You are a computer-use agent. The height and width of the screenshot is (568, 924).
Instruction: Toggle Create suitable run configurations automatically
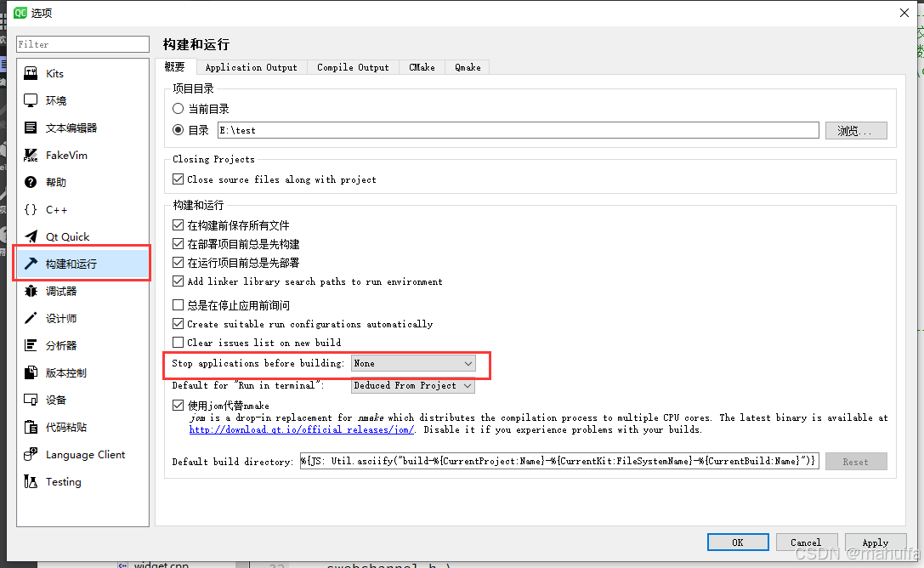click(178, 323)
